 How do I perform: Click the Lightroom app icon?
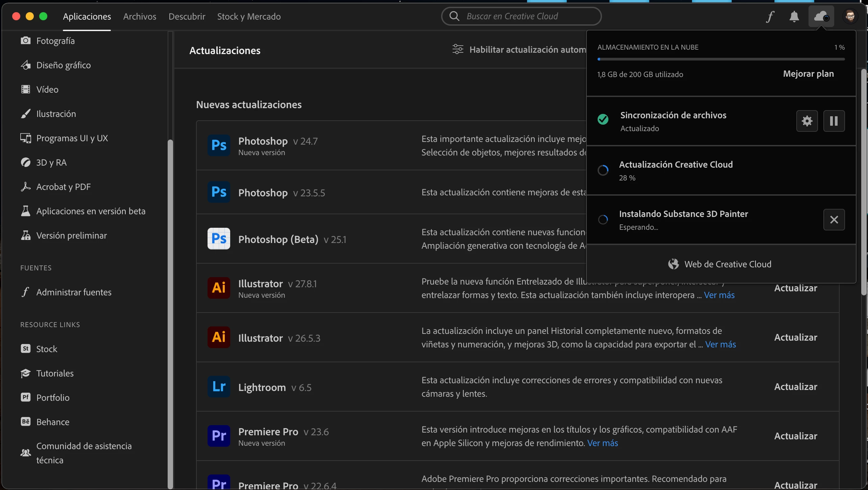[219, 387]
